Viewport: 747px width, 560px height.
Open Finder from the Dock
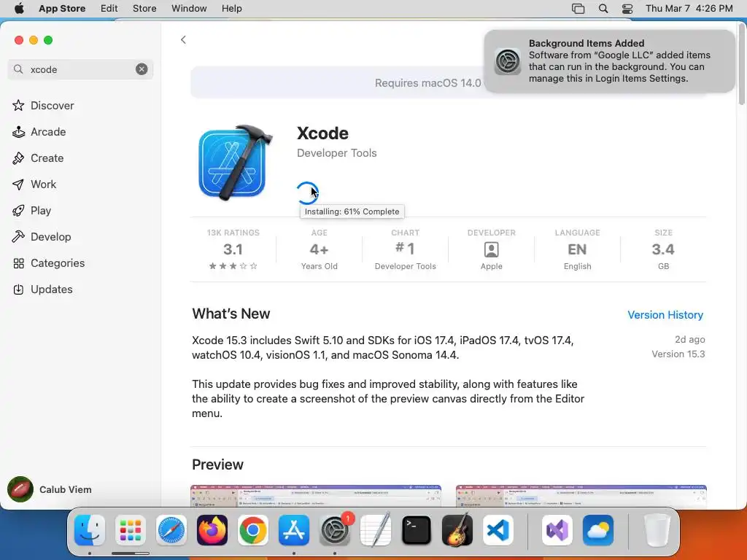90,530
